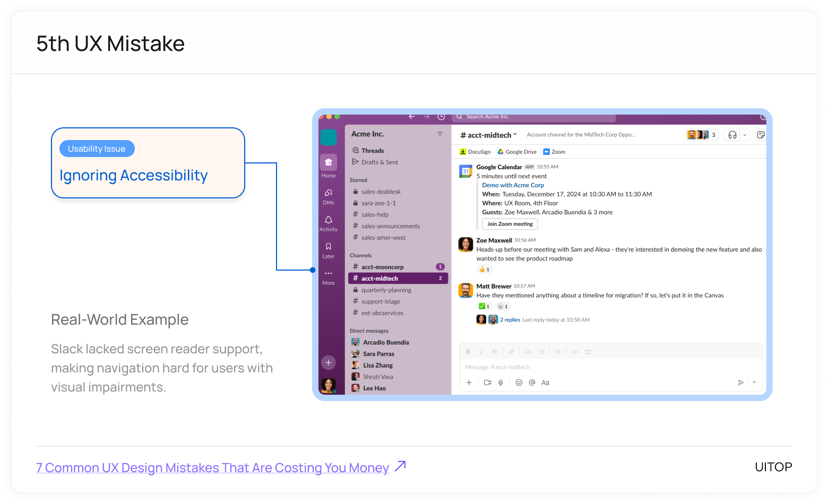Screen dimensions: 828x504
Task: Click the Search Acme Inc. field
Action: (534, 117)
